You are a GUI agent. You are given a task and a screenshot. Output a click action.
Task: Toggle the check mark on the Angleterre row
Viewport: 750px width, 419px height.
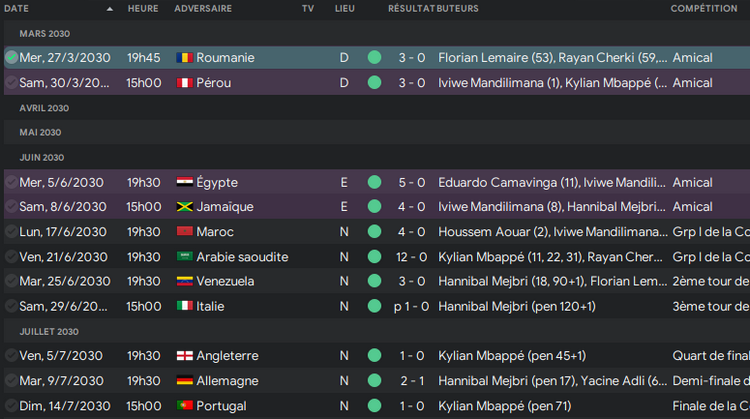[x=11, y=356]
